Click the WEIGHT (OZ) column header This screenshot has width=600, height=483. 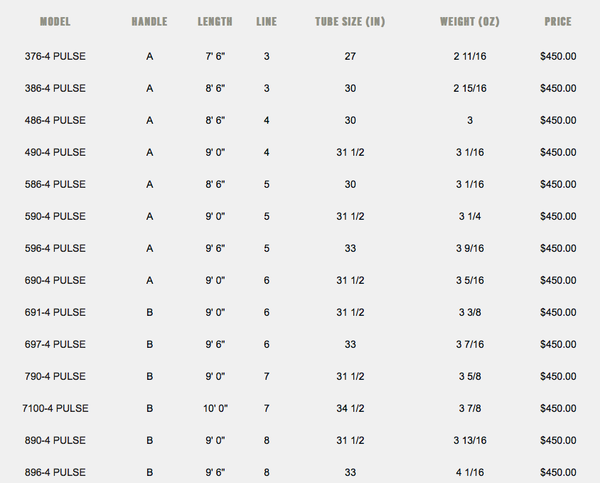[x=470, y=21]
